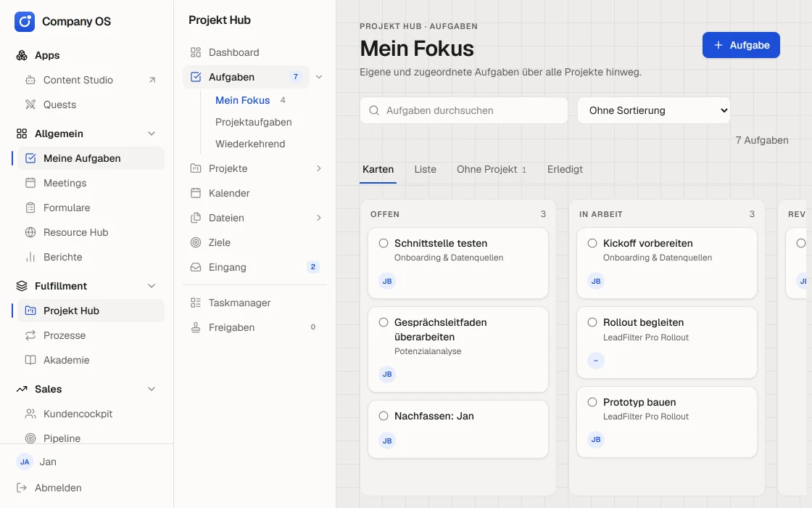Focus the Aufgaben durchsuchen search field

pos(464,110)
